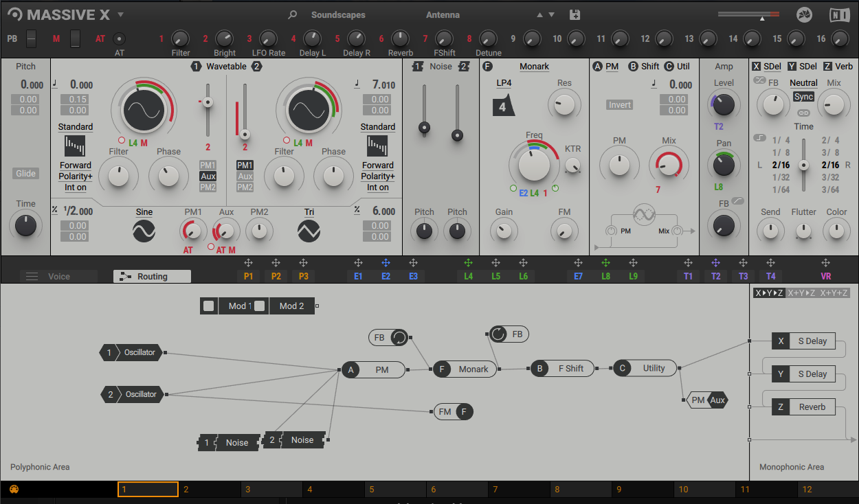The width and height of the screenshot is (859, 504).
Task: Switch to the Voice tab
Action: (x=58, y=277)
